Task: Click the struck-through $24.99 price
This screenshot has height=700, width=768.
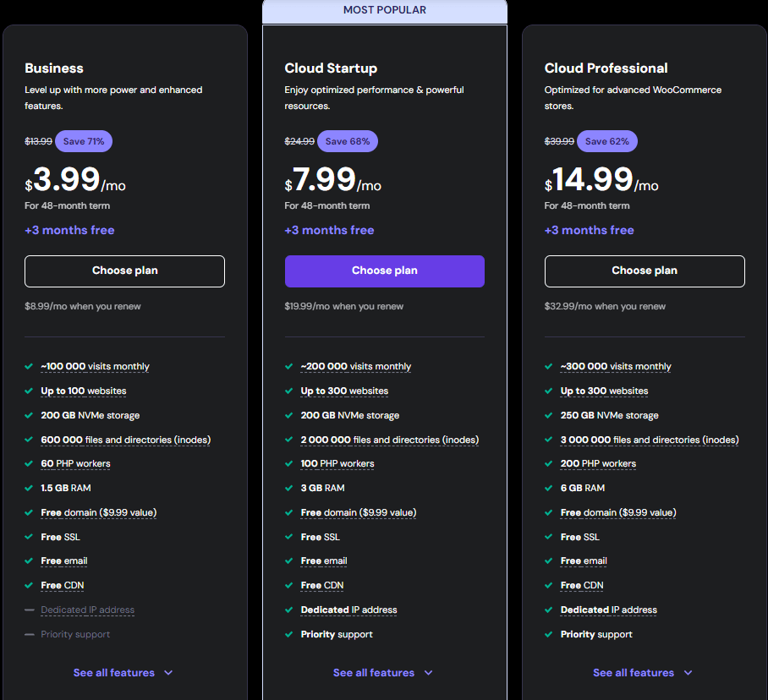Action: pos(299,141)
